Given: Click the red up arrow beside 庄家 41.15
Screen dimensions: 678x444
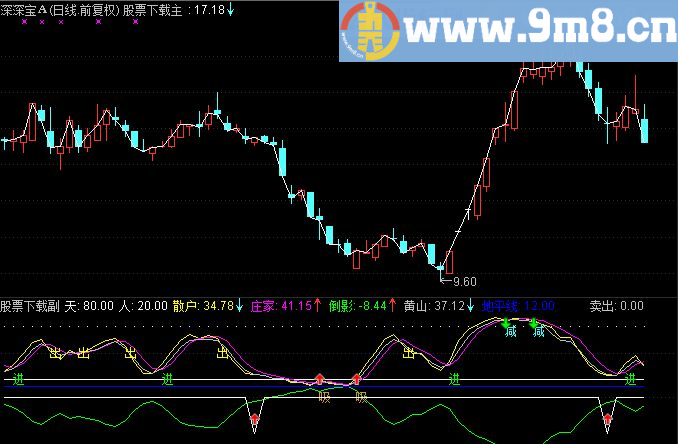Looking at the screenshot, I should [318, 305].
